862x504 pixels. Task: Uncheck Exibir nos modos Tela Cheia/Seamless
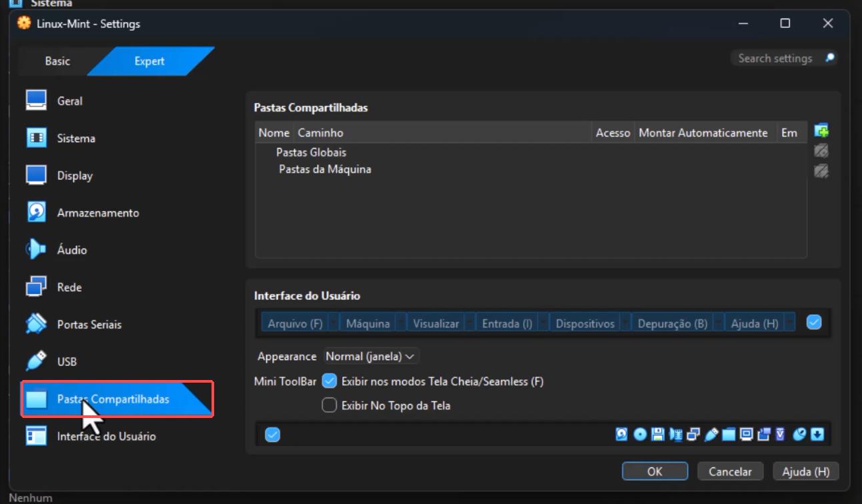329,381
